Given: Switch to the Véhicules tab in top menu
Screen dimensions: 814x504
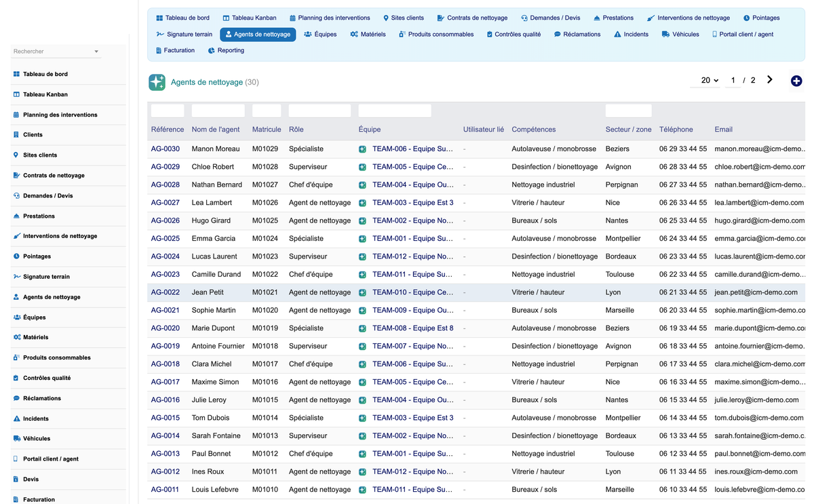Looking at the screenshot, I should tap(680, 34).
